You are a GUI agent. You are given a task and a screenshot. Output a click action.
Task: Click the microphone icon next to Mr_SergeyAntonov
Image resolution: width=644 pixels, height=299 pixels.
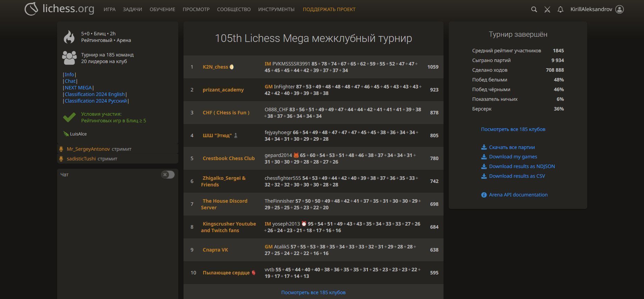coord(61,149)
